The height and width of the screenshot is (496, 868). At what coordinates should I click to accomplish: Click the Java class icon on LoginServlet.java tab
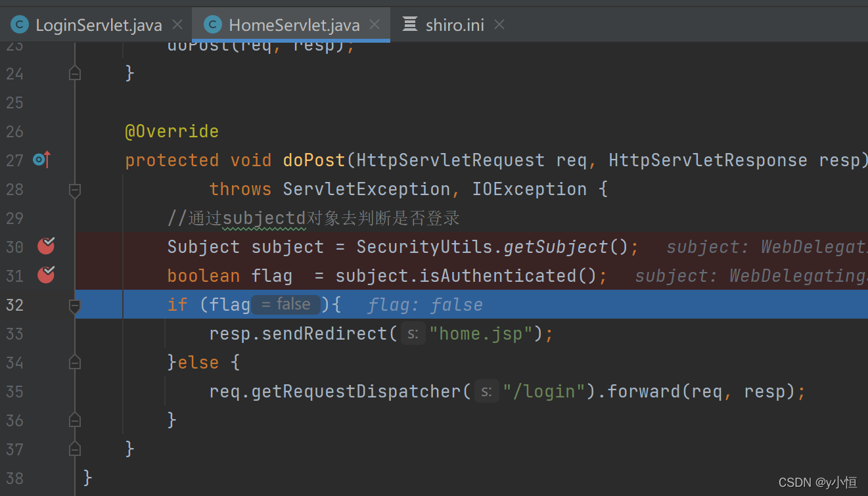pyautogui.click(x=20, y=25)
